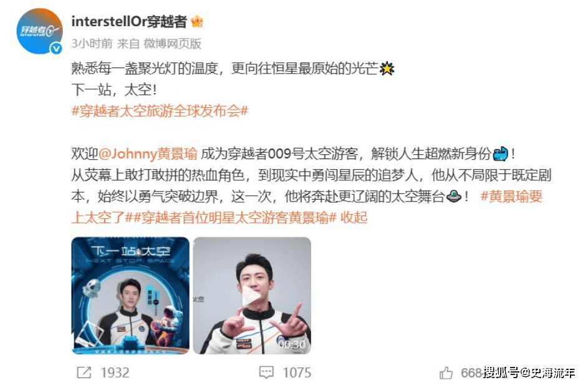Click the UFO emoji after 太空舞台

[x=454, y=197]
